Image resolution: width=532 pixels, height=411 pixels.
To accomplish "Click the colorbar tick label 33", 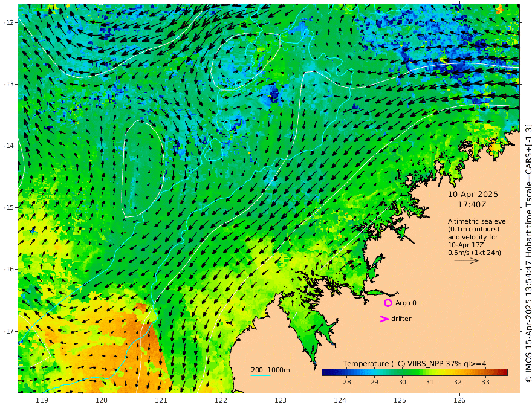I will pyautogui.click(x=485, y=382).
